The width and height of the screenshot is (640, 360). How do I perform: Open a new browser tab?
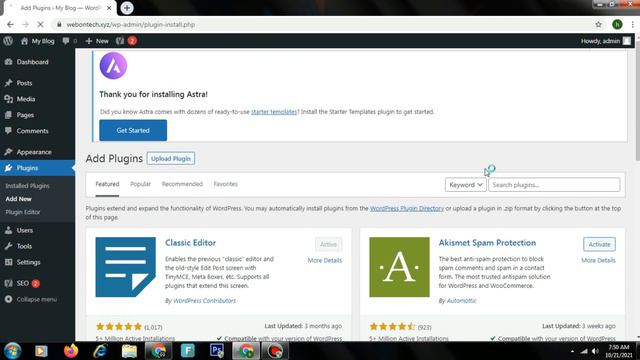127,8
